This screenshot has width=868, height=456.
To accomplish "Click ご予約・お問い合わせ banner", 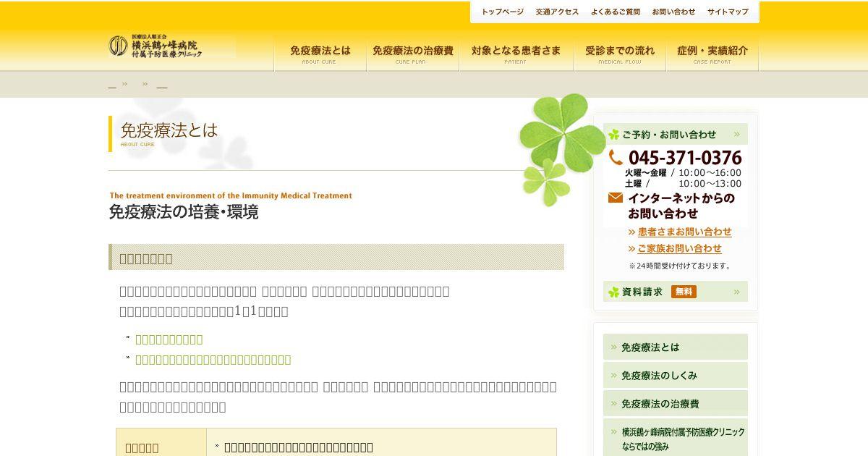I will (676, 134).
